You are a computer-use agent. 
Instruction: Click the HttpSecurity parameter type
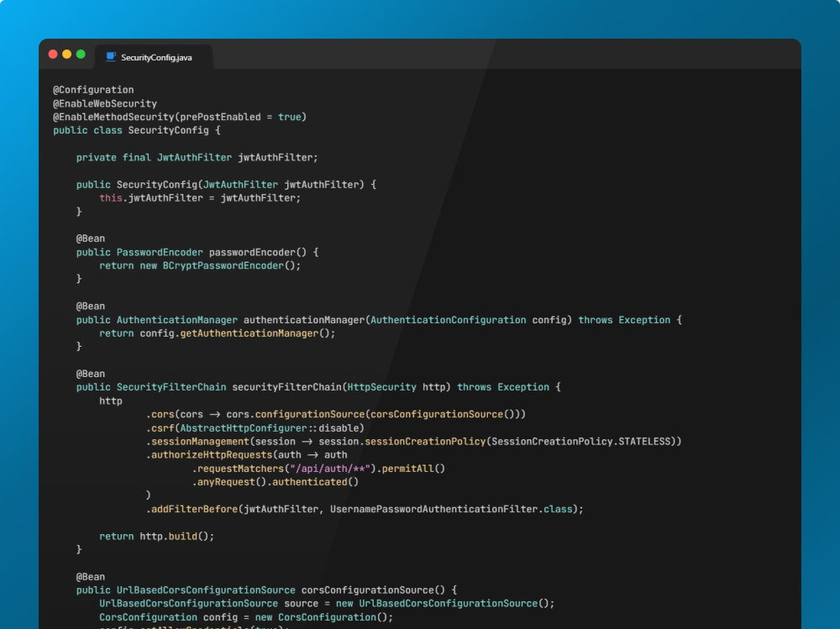pos(381,387)
